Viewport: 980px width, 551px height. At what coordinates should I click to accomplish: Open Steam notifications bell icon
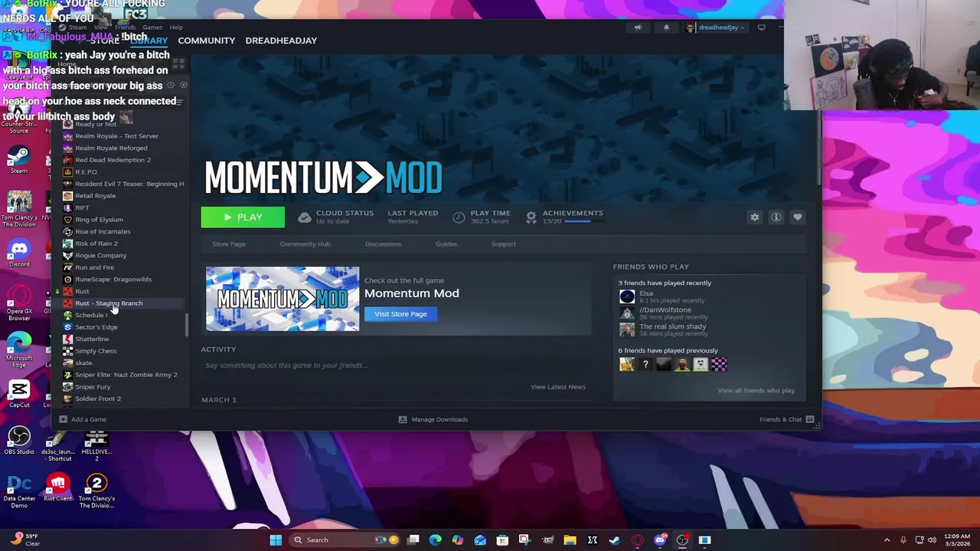tap(666, 28)
